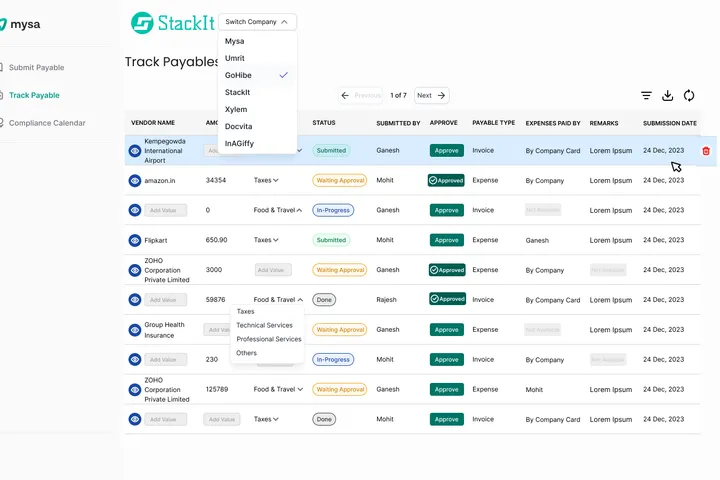Image resolution: width=720 pixels, height=480 pixels.
Task: Click Waiting Approval status in amazon.in row
Action: click(340, 181)
